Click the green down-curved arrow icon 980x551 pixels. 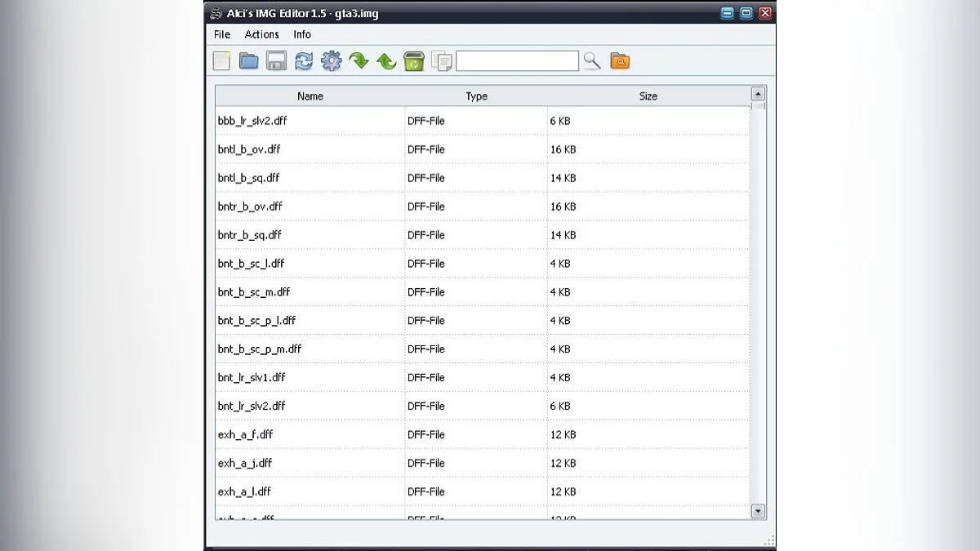point(359,61)
